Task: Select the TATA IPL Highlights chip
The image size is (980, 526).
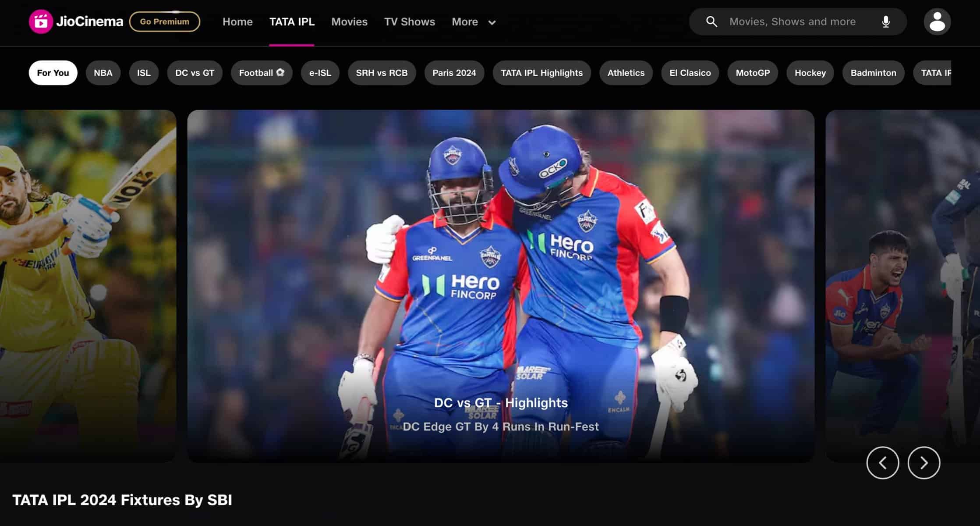Action: click(542, 73)
